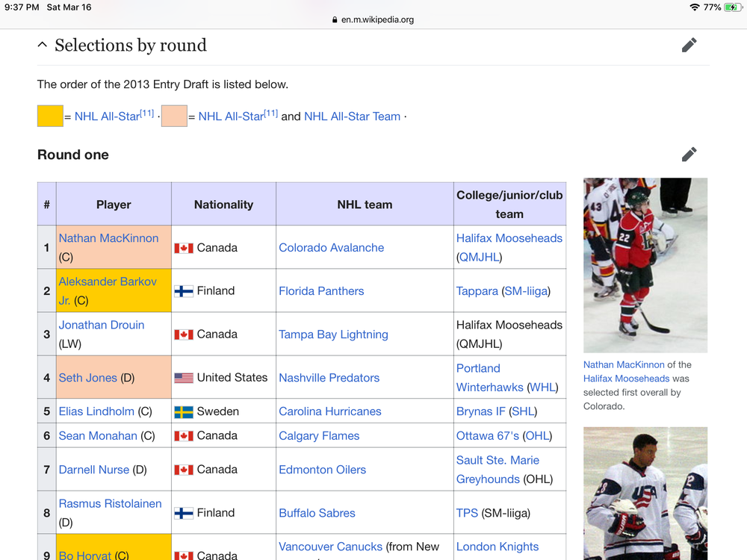
Task: Click Finland flag in Ristolainen row
Action: [x=184, y=513]
